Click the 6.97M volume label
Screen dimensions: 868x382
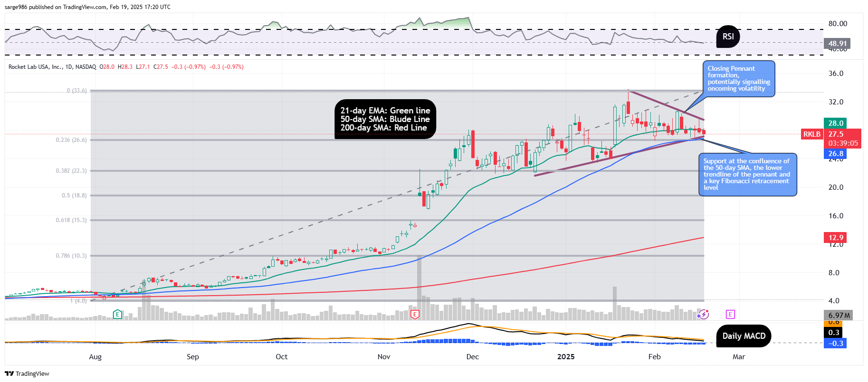click(x=838, y=315)
